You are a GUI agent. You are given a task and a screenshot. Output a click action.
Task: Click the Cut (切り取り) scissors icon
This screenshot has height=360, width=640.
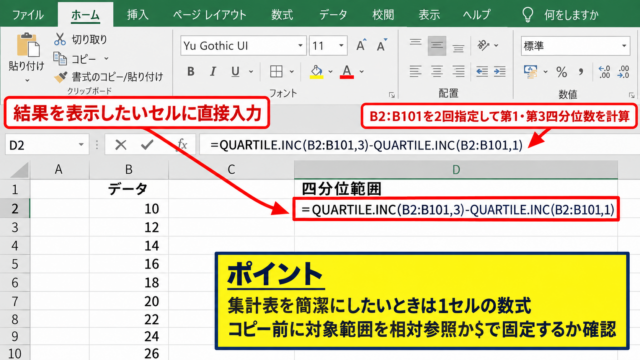point(60,39)
